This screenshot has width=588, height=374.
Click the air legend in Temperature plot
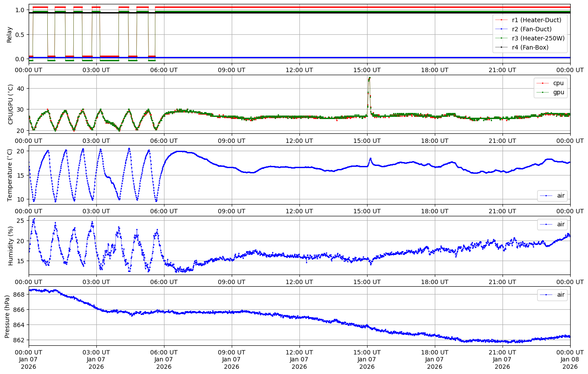pyautogui.click(x=561, y=196)
